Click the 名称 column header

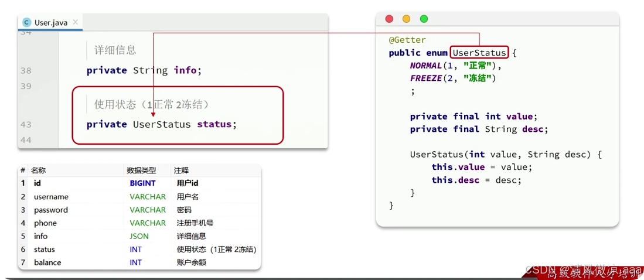click(38, 170)
